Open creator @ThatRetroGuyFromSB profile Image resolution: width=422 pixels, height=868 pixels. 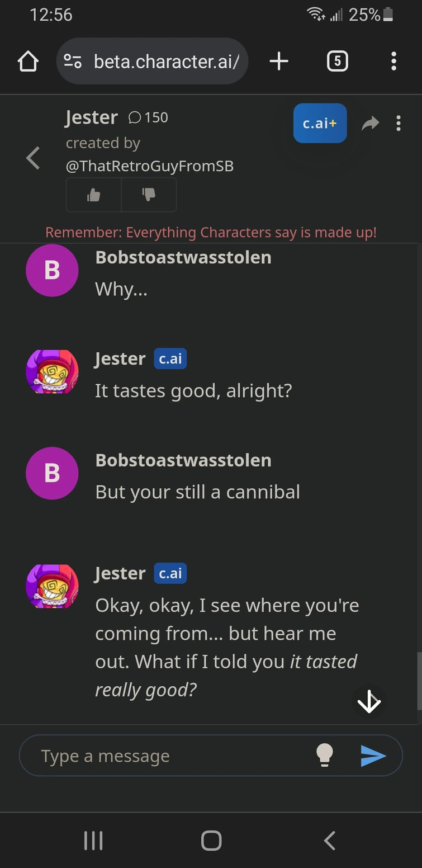tap(150, 166)
